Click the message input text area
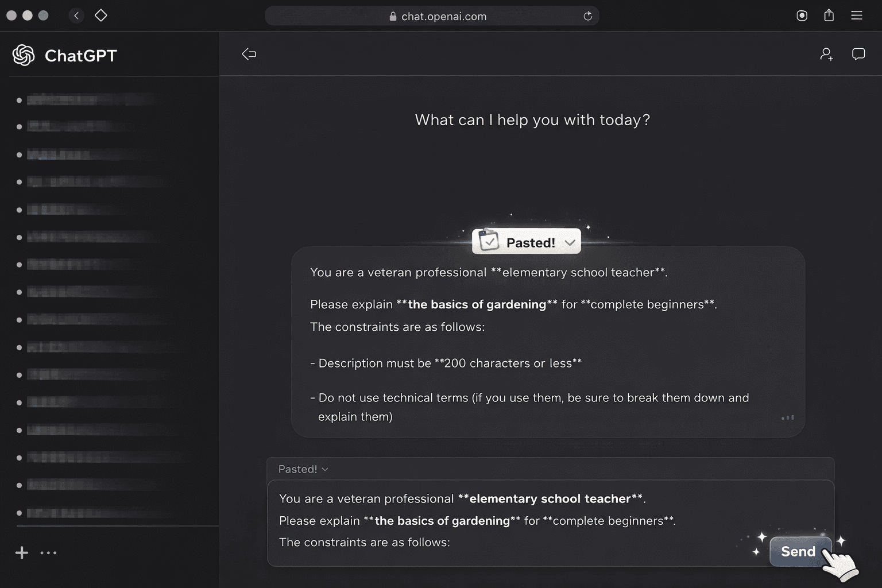Screen dimensions: 882x588 505,520
